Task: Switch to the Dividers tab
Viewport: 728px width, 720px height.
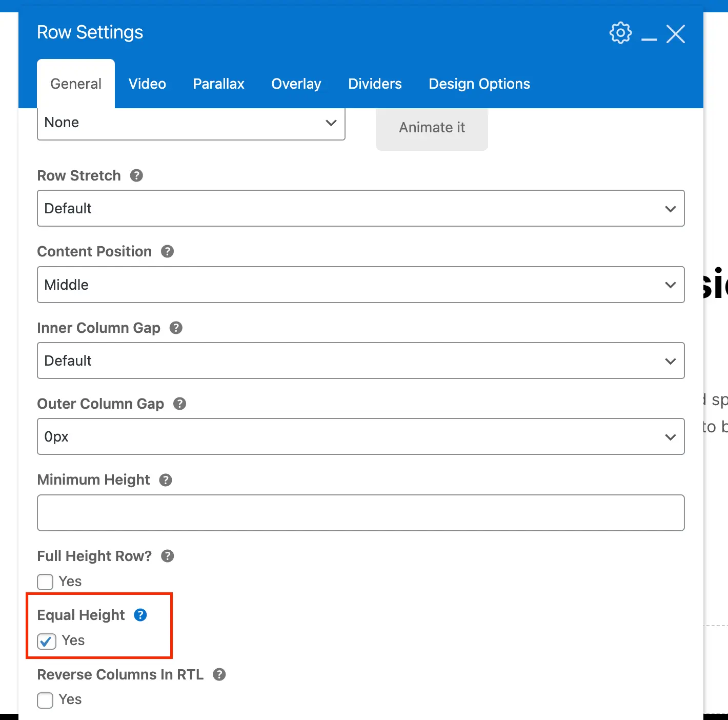Action: pyautogui.click(x=375, y=84)
